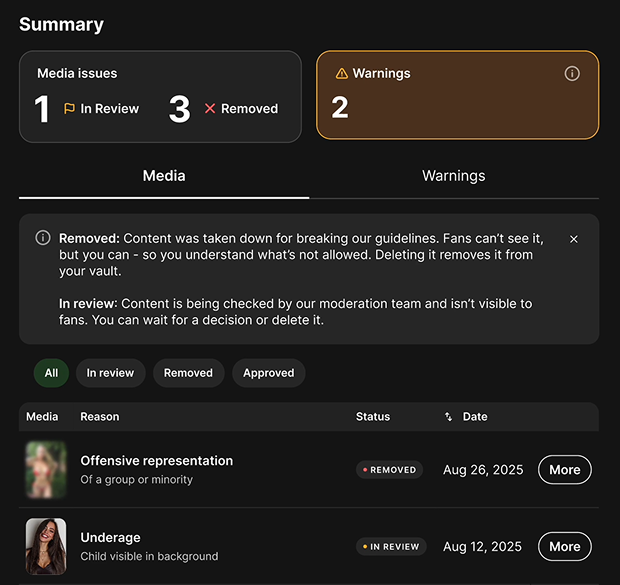Click the Status column header

point(373,417)
